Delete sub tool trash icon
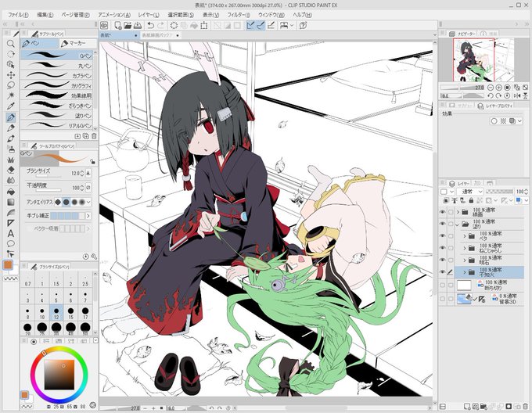This screenshot has width=532, height=413. pos(94,136)
